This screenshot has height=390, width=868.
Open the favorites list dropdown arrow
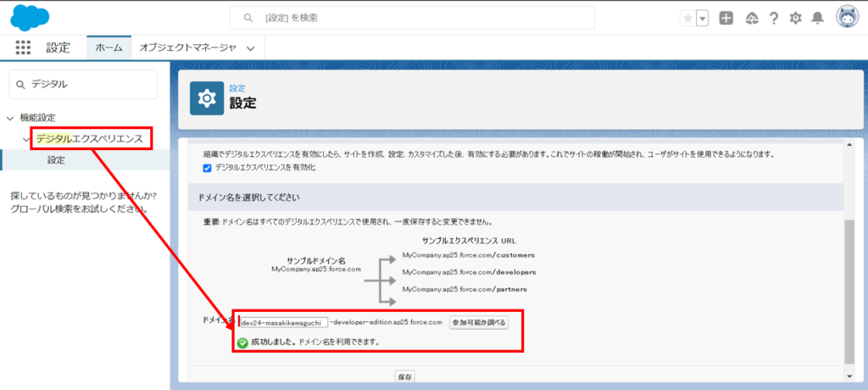click(702, 19)
